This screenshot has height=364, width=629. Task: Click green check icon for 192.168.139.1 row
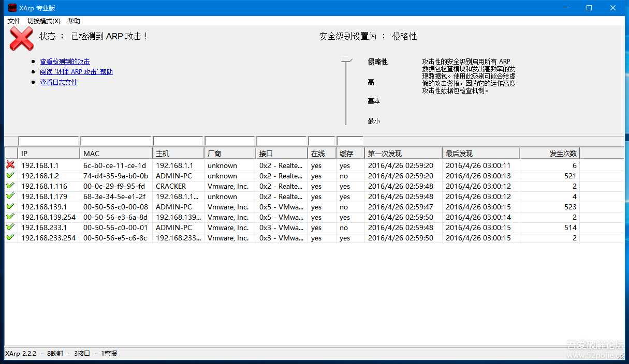[x=10, y=206]
